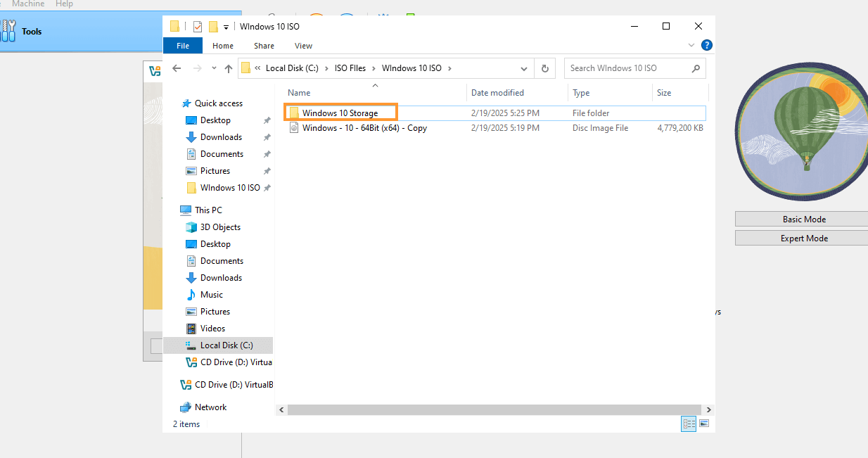Expand the chevron after WIndows 10 ISO breadcrumb
868x458 pixels.
(x=449, y=68)
